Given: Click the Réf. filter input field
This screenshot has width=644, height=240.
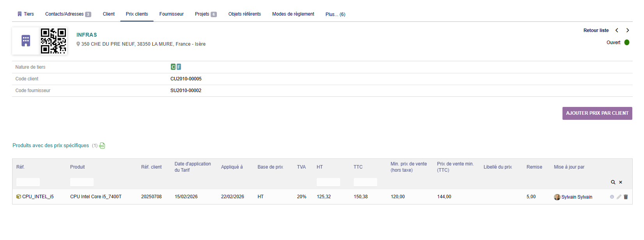Looking at the screenshot, I should tap(28, 182).
